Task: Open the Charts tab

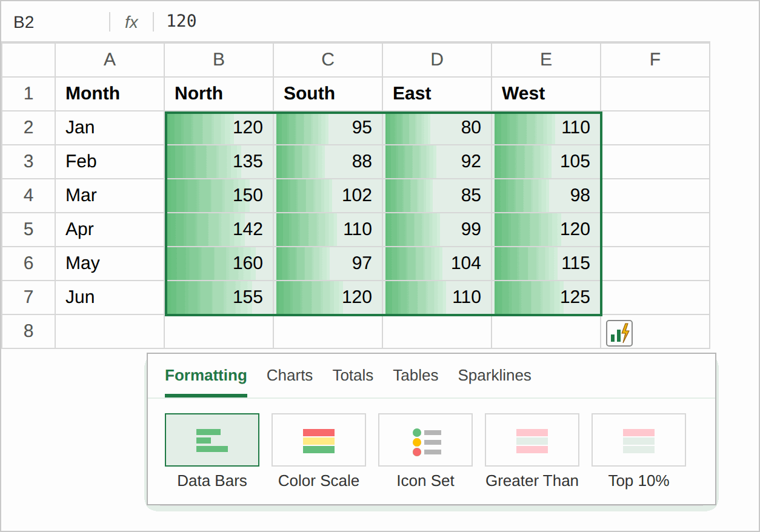Action: (290, 376)
